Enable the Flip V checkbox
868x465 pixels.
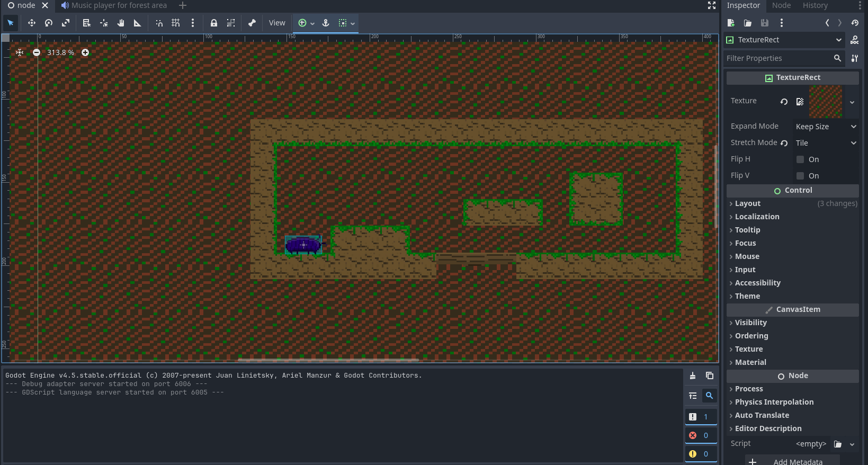[800, 176]
